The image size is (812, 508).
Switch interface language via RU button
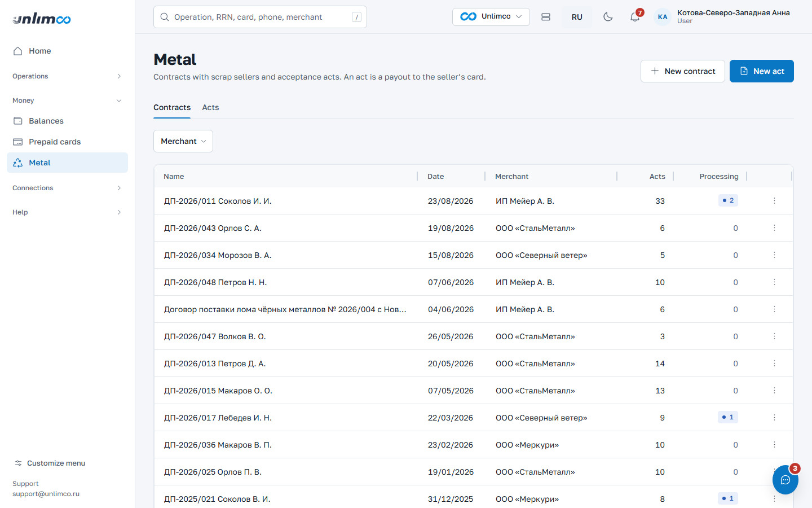click(577, 17)
